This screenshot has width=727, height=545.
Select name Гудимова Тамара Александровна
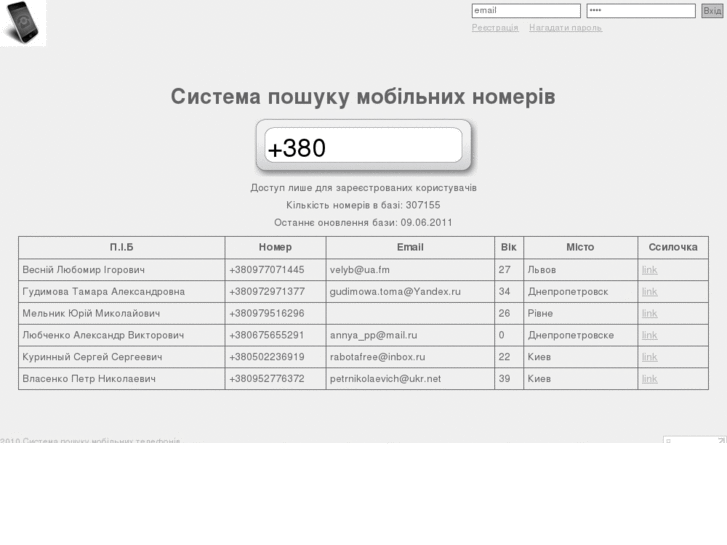(103, 292)
